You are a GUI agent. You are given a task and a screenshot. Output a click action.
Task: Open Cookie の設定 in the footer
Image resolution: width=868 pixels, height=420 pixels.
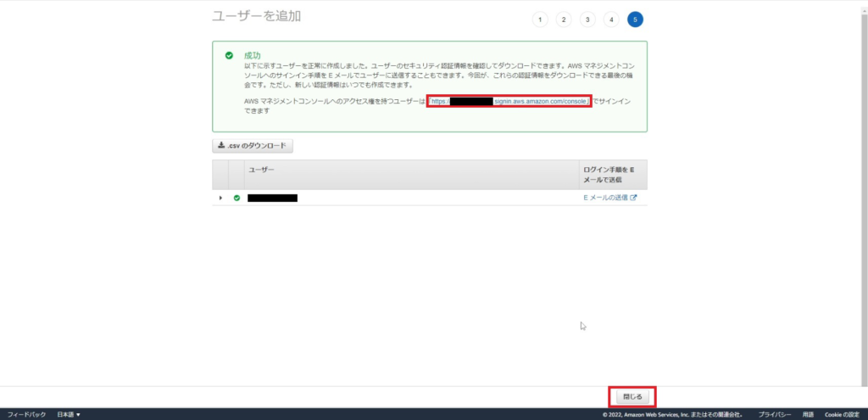pos(843,415)
